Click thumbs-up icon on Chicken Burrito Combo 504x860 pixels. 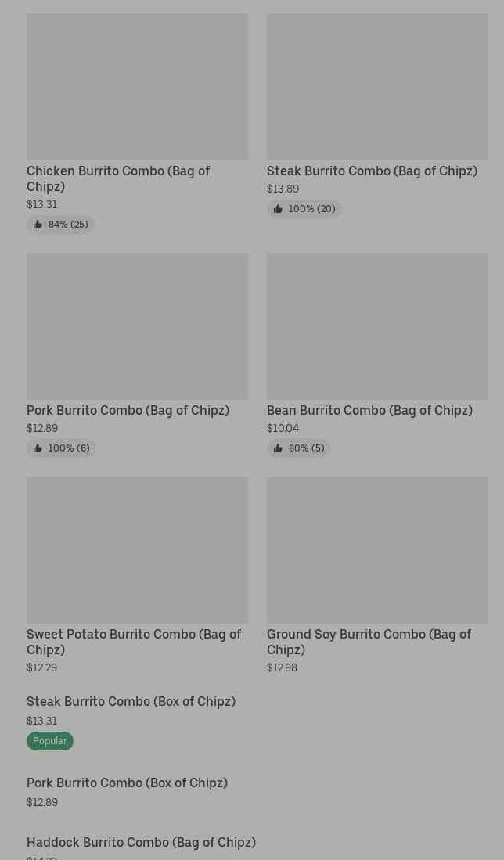[38, 225]
